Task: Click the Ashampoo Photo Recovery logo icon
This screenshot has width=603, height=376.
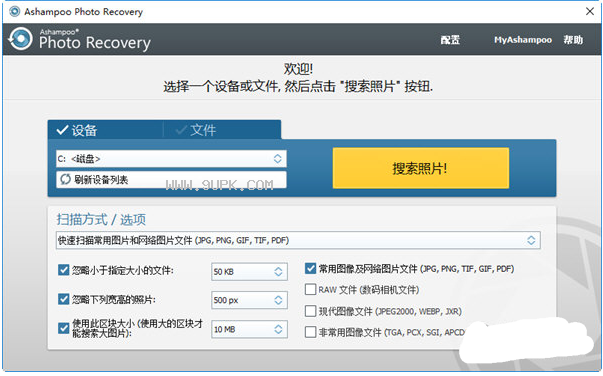Action: [x=20, y=39]
